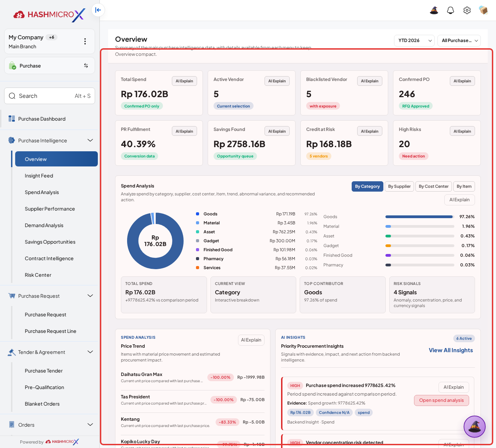The image size is (496, 448).
Task: Collapse the sidebar with the arrow icon
Action: tap(98, 10)
